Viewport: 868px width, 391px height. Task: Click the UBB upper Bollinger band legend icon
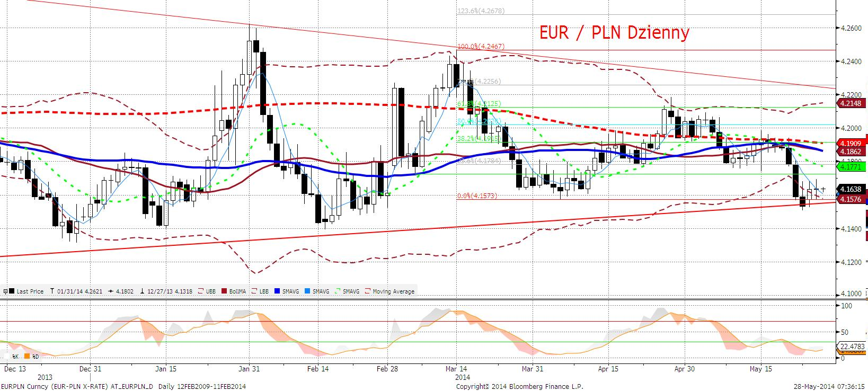(201, 291)
